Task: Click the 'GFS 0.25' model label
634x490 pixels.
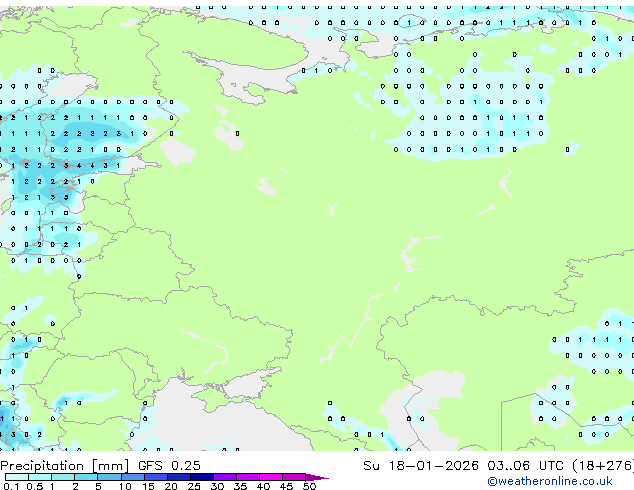Action: point(169,466)
